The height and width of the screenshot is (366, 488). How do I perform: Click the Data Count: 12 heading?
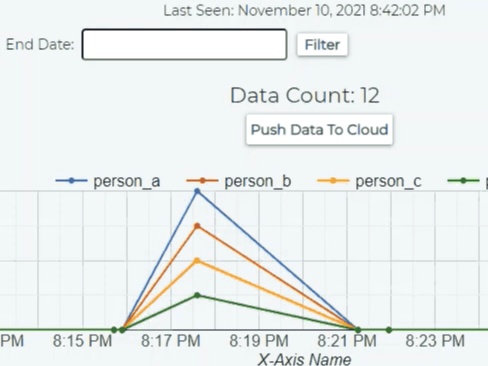click(305, 95)
